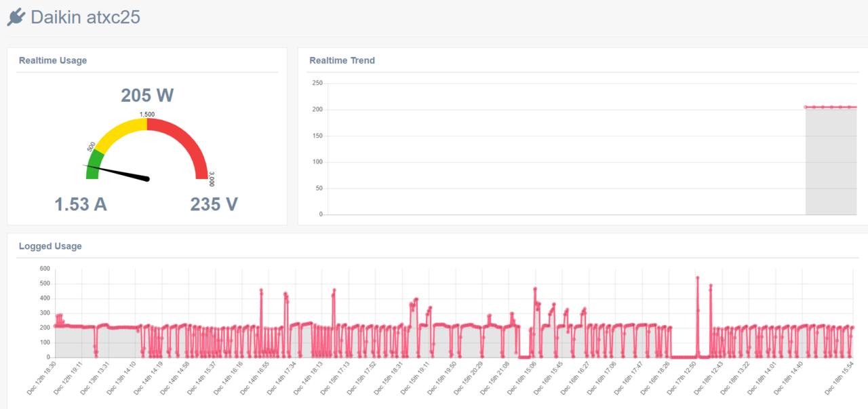Viewport: 868px width, 409px height.
Task: Click the 3,000 gauge tick label
Action: 212,178
